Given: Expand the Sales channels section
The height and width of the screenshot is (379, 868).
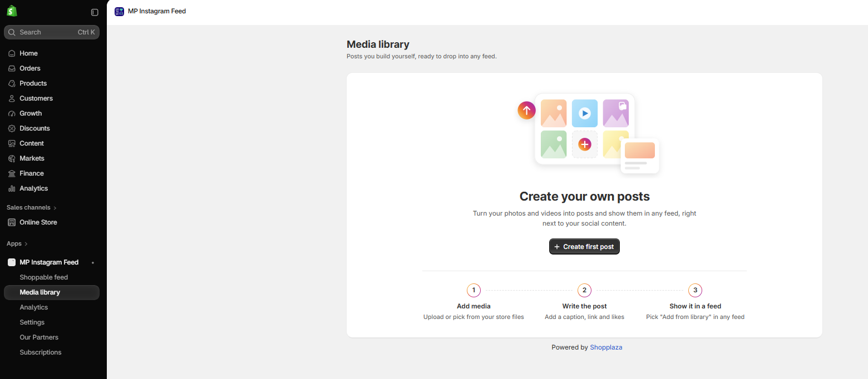Looking at the screenshot, I should pyautogui.click(x=32, y=207).
